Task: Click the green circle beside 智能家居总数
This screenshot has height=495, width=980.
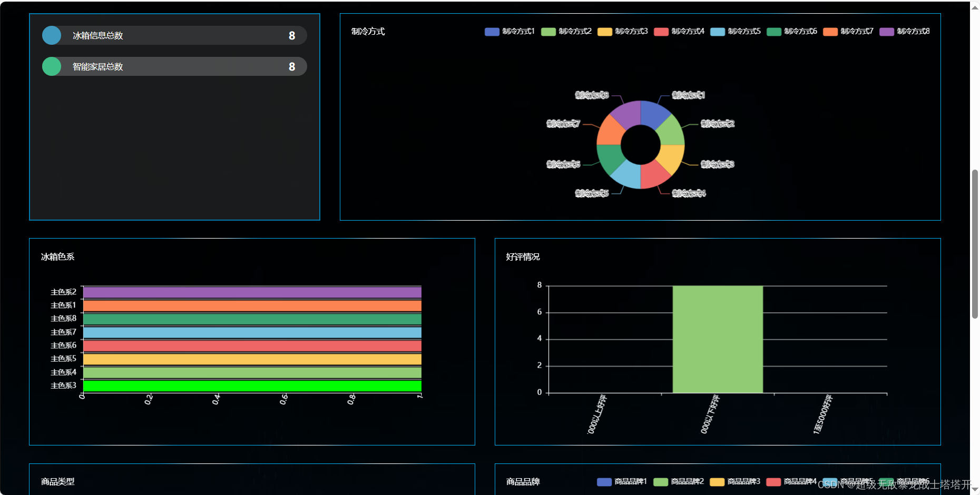Action: (x=52, y=66)
